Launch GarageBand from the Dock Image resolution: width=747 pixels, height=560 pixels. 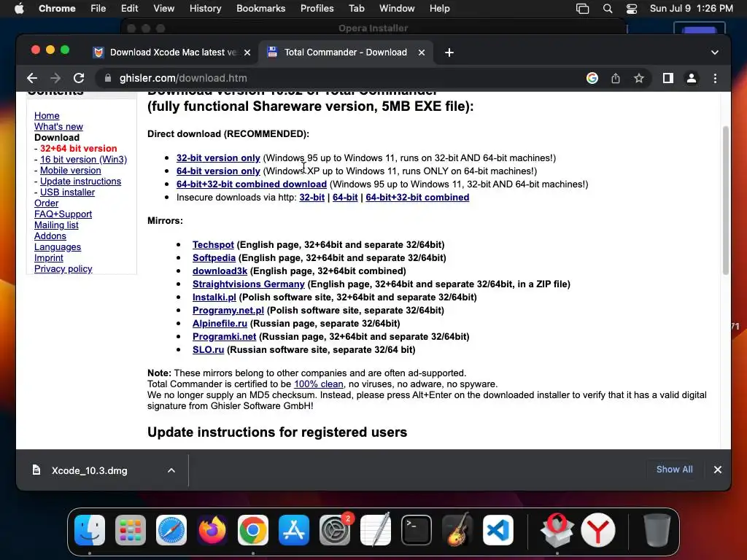pyautogui.click(x=457, y=530)
